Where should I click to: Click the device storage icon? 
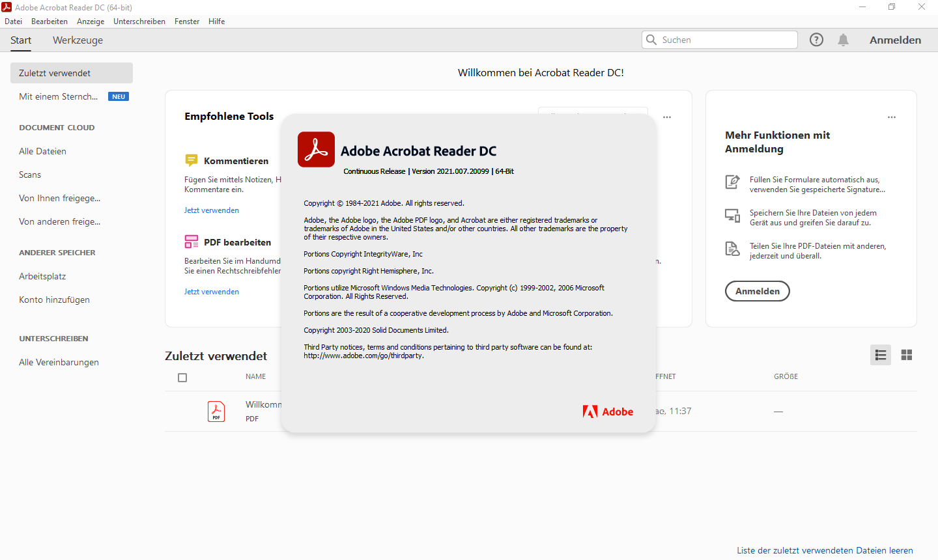coord(733,216)
